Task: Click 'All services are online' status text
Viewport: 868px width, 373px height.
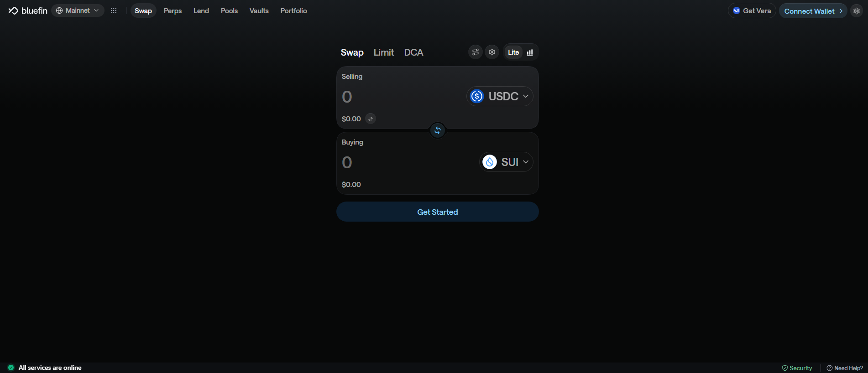Action: click(50, 368)
